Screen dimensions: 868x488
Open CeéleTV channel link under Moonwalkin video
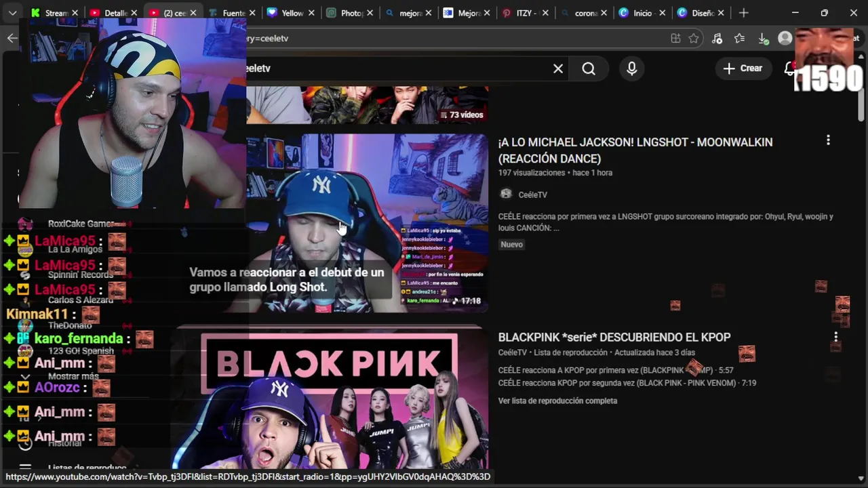point(532,195)
